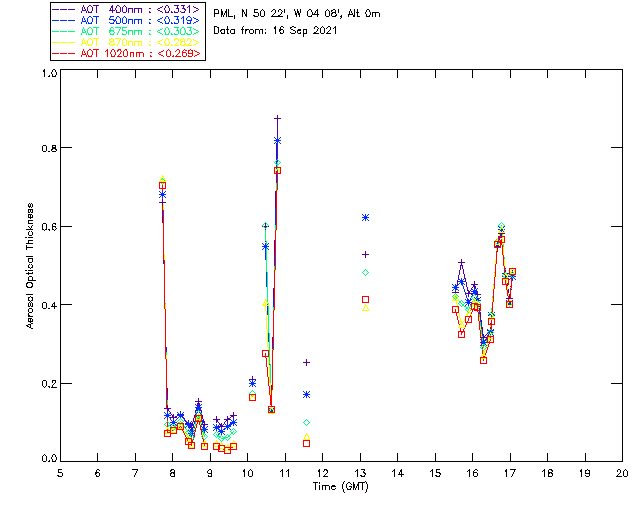Click the x-axis label 10

(247, 473)
